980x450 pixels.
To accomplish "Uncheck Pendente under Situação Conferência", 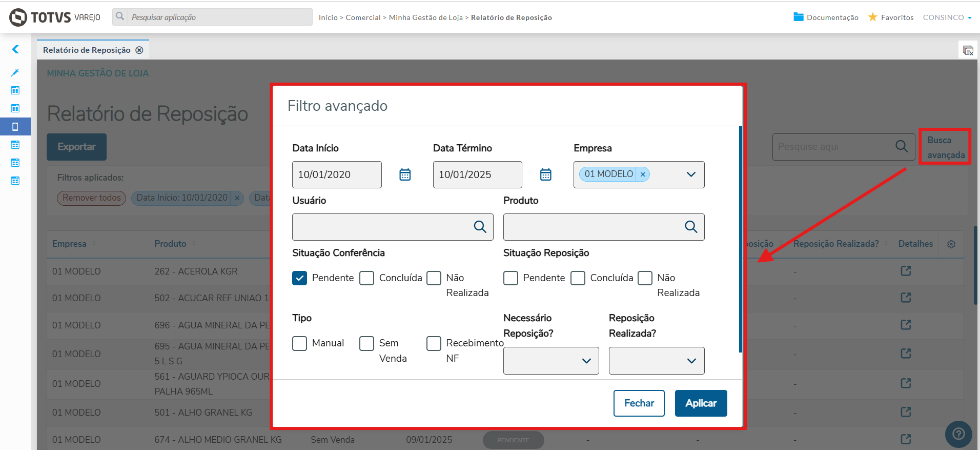I will click(x=300, y=278).
